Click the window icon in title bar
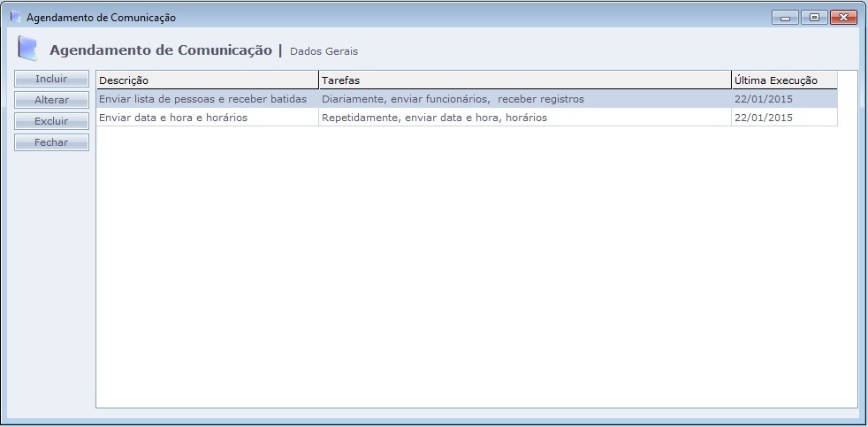The image size is (868, 427). [15, 17]
